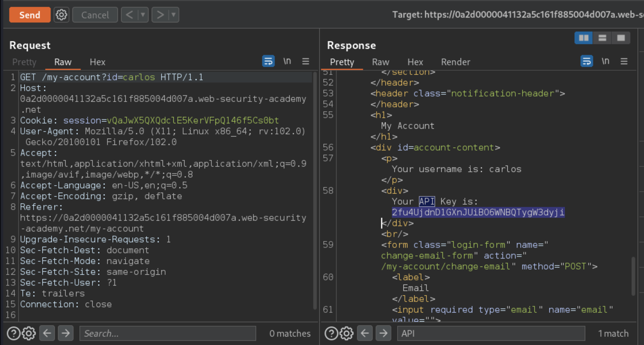
Task: Open the Response search settings gear
Action: click(347, 333)
